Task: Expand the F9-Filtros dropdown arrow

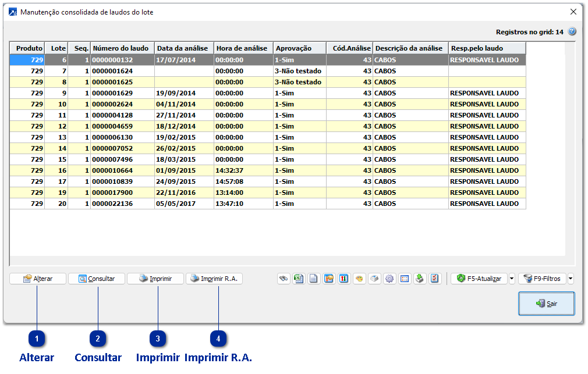Action: 571,279
